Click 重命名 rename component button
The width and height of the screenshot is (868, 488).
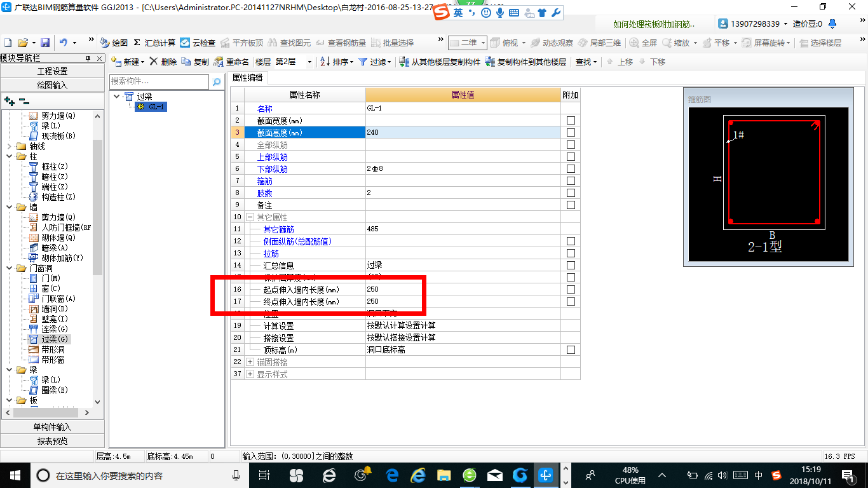coord(231,62)
